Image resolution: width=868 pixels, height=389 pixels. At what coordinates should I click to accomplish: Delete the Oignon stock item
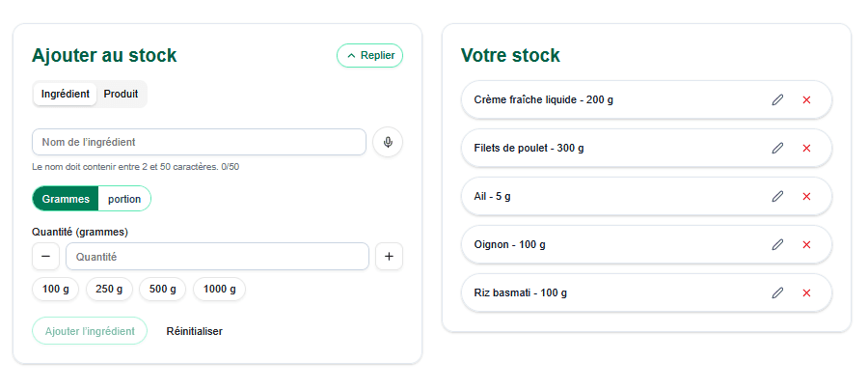click(x=806, y=244)
